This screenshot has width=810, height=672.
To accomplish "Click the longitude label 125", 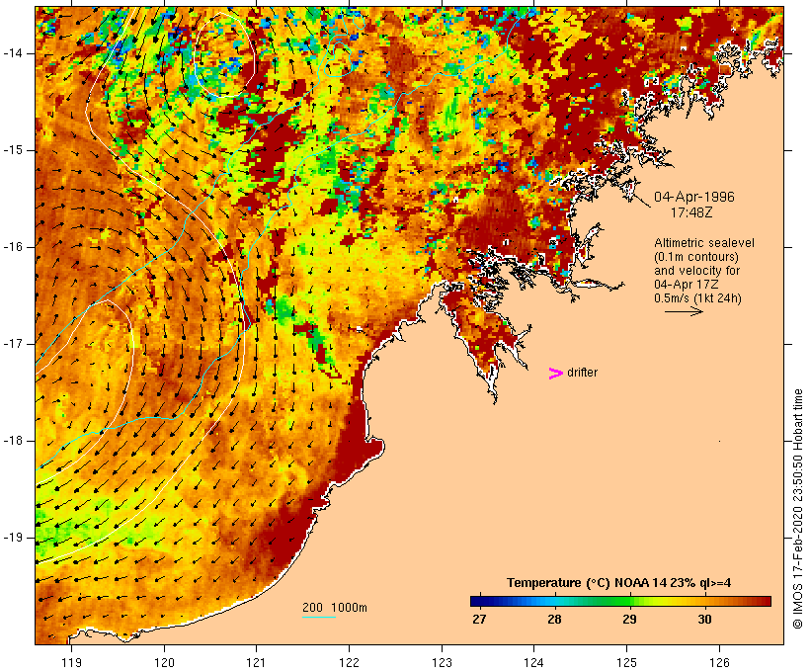I will click(627, 662).
